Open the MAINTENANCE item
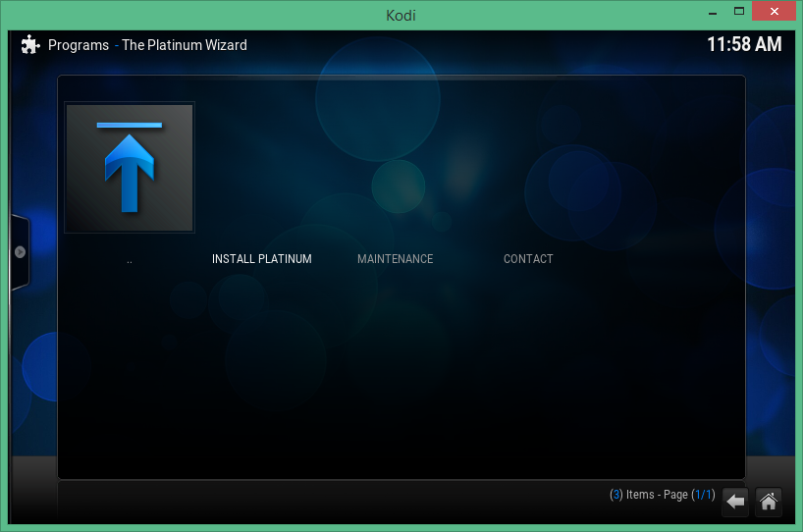Viewport: 803px width, 532px height. pyautogui.click(x=395, y=259)
